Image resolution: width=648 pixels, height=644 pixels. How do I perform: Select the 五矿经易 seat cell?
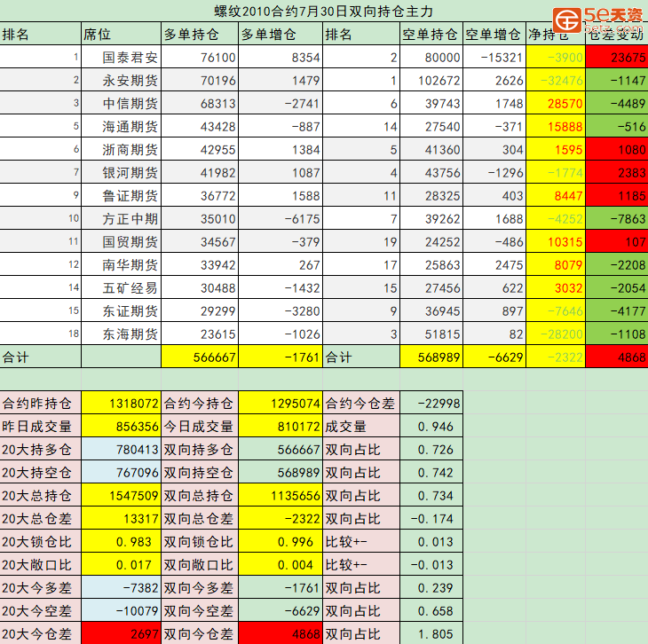pyautogui.click(x=121, y=288)
